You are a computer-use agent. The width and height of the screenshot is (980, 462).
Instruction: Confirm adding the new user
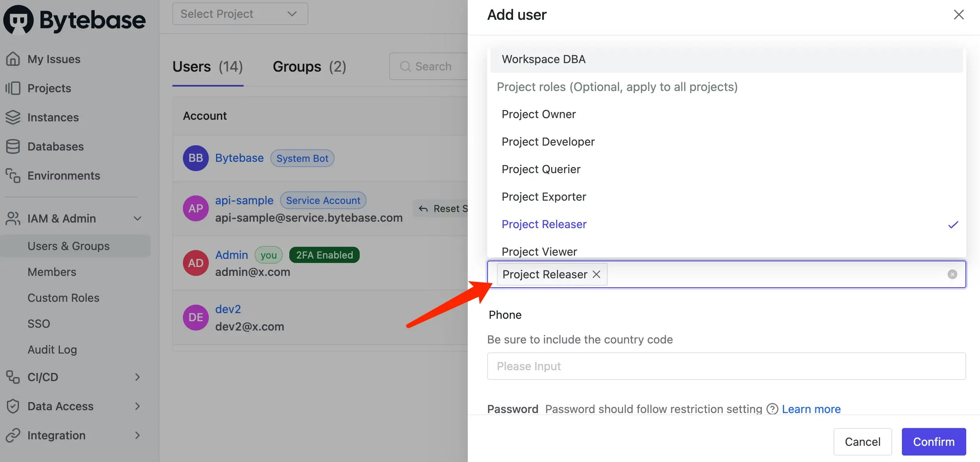[x=933, y=441]
